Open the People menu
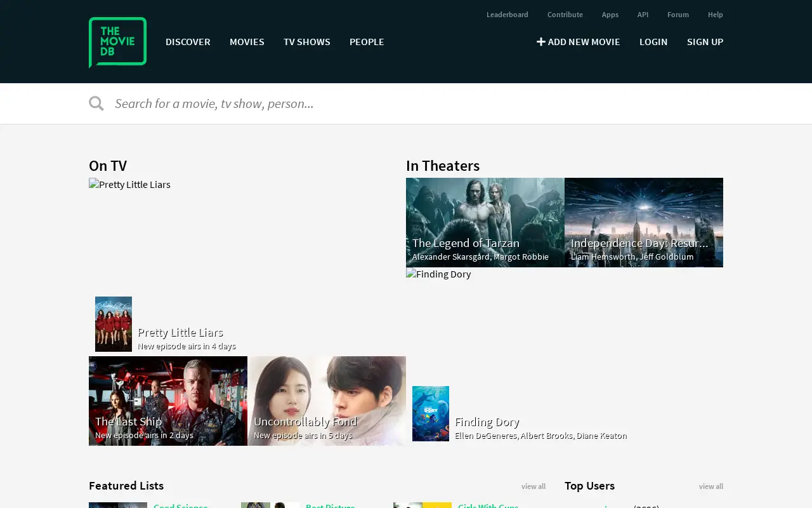Viewport: 812px width, 508px height. click(x=367, y=42)
